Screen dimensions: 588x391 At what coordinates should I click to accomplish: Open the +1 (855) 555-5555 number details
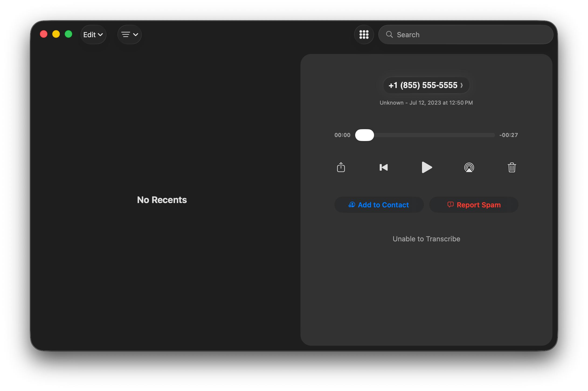click(x=426, y=85)
